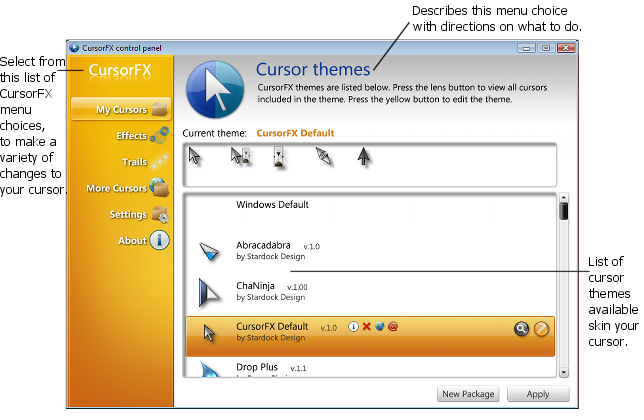Screen dimensions: 644x420
Task: Open the My Cursors menu item
Action: pyautogui.click(x=121, y=109)
